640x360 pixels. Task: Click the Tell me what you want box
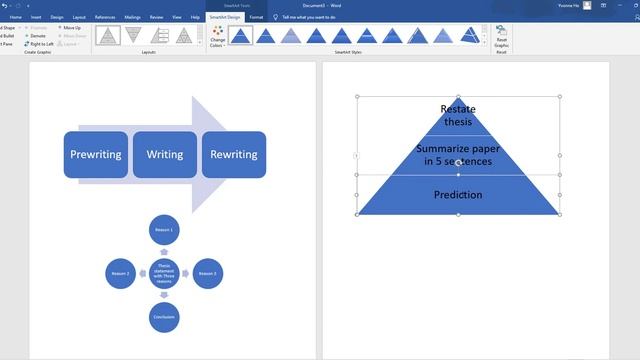(x=309, y=17)
